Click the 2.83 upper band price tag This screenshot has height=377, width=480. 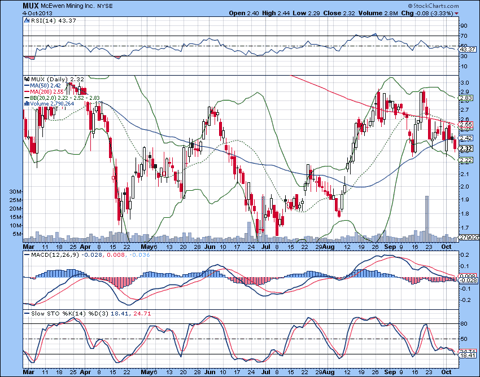(466, 98)
